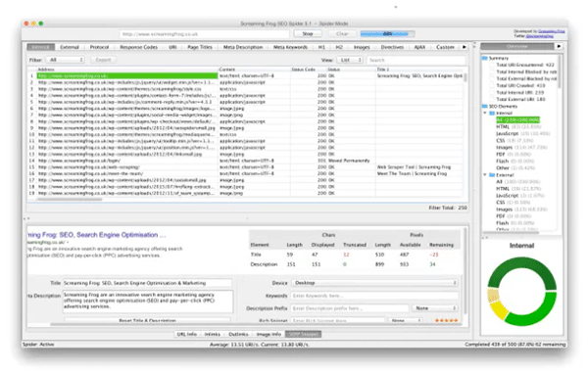Click the Description Prefix input field
The height and width of the screenshot is (372, 588).
coord(349,308)
